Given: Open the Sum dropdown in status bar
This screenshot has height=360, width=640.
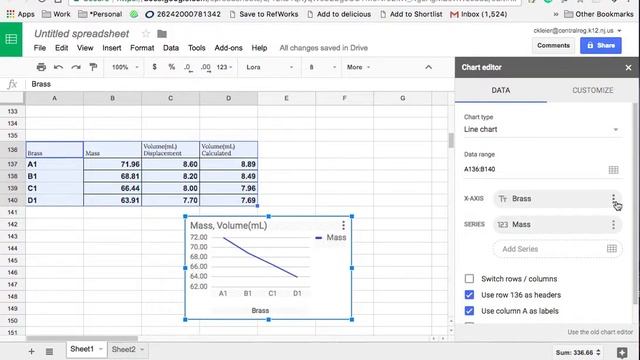Looking at the screenshot, I should pos(578,352).
